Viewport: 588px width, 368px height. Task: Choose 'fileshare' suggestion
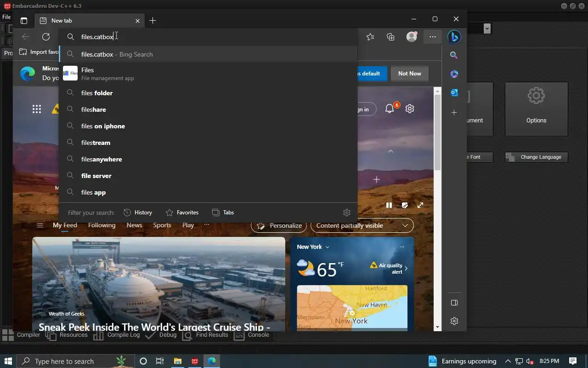(208, 109)
